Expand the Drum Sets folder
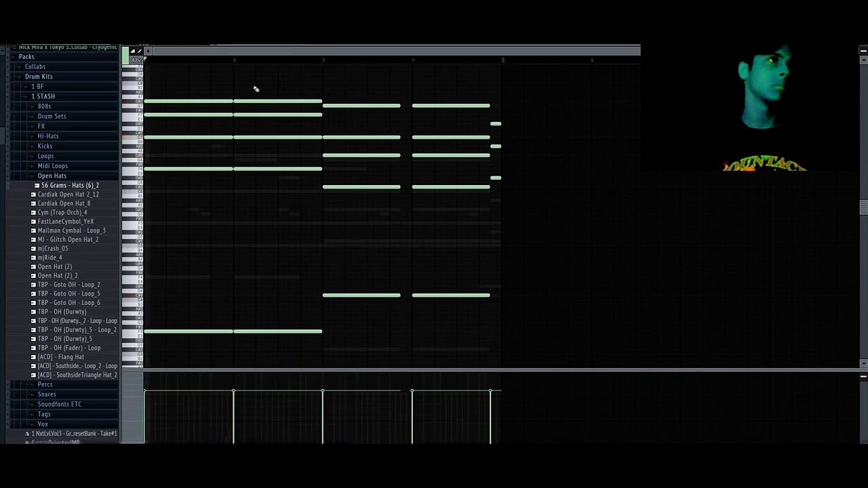 (x=52, y=117)
